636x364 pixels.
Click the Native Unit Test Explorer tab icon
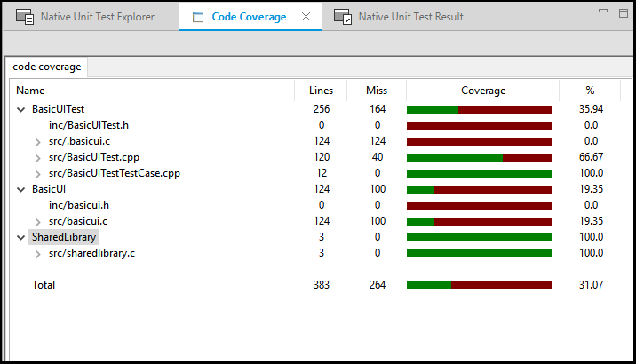[25, 17]
